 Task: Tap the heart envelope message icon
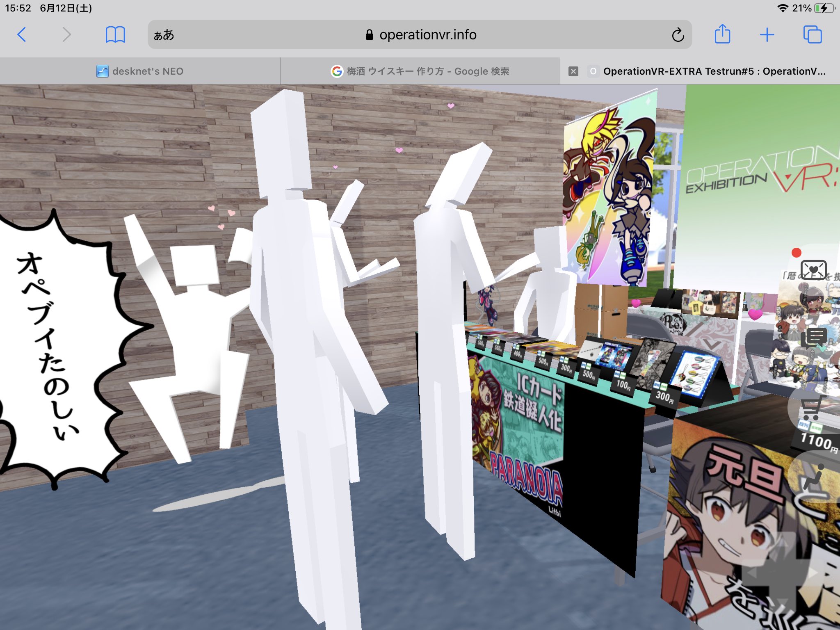(813, 269)
